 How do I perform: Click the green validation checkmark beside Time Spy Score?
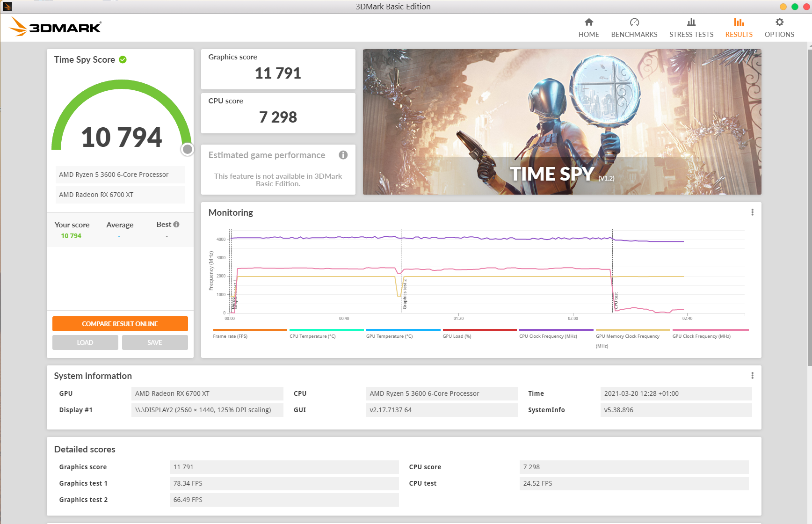click(123, 59)
